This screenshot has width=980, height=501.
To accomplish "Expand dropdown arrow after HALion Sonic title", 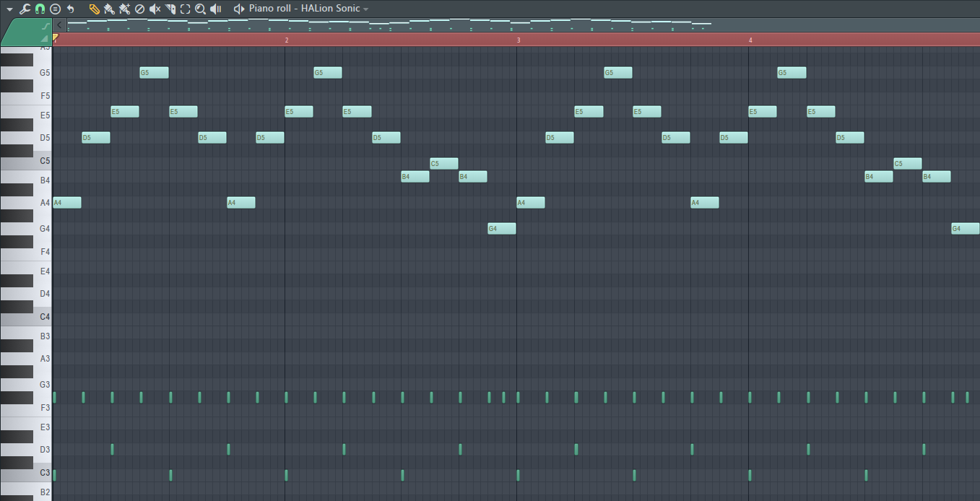I will tap(366, 9).
